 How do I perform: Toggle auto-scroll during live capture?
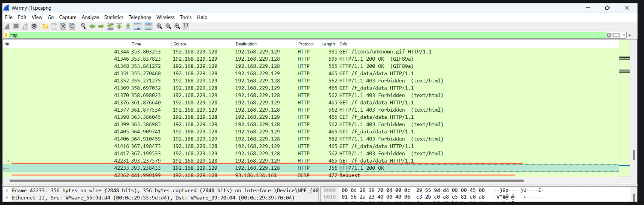pos(137,26)
